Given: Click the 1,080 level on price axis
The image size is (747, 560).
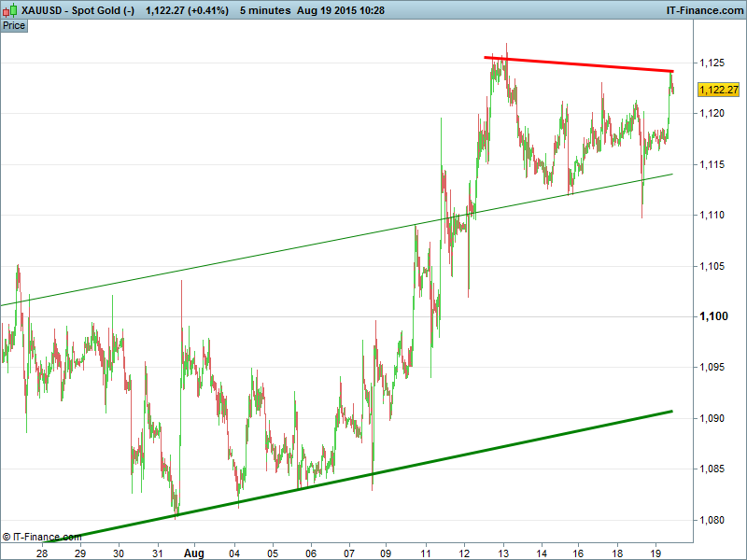Looking at the screenshot, I should click(713, 520).
